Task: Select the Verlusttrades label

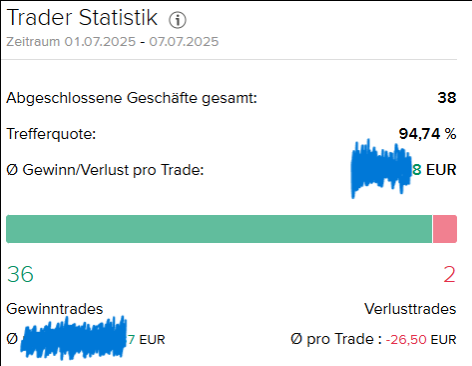Action: coord(410,309)
